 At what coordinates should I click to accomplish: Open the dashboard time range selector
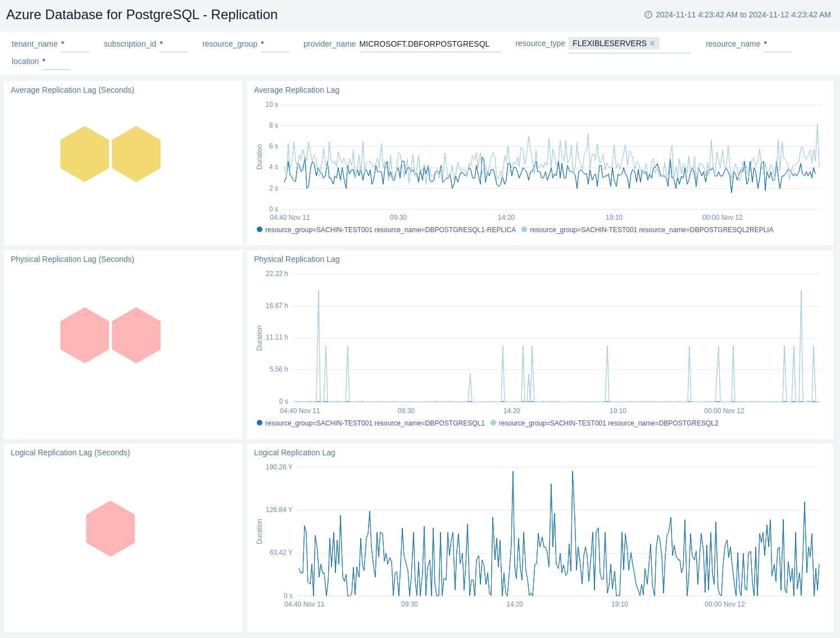point(738,15)
